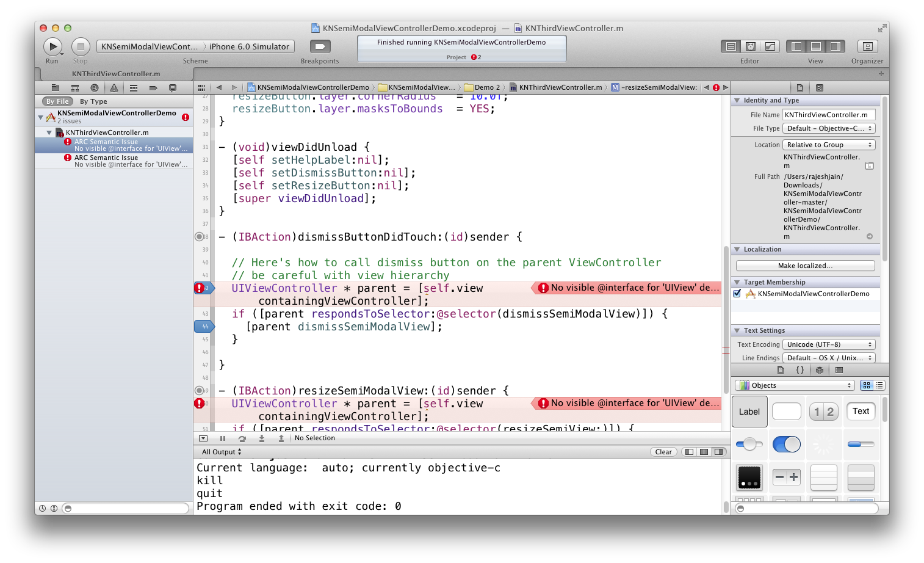Collapse the KNThirdViewController.m issue group
Image resolution: width=924 pixels, height=563 pixels.
49,133
